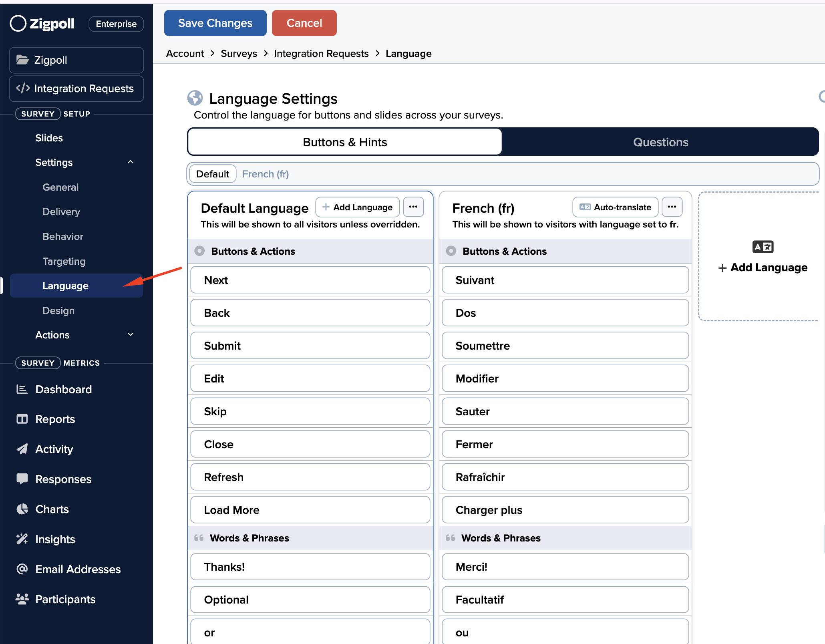This screenshot has width=825, height=644.
Task: Open the Activity paper-plane icon
Action: (x=22, y=449)
